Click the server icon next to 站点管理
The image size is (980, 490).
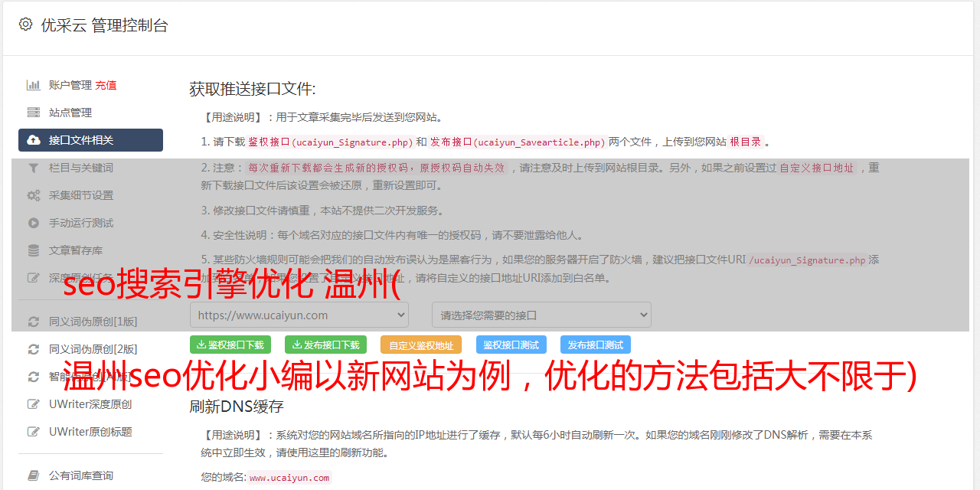[34, 113]
